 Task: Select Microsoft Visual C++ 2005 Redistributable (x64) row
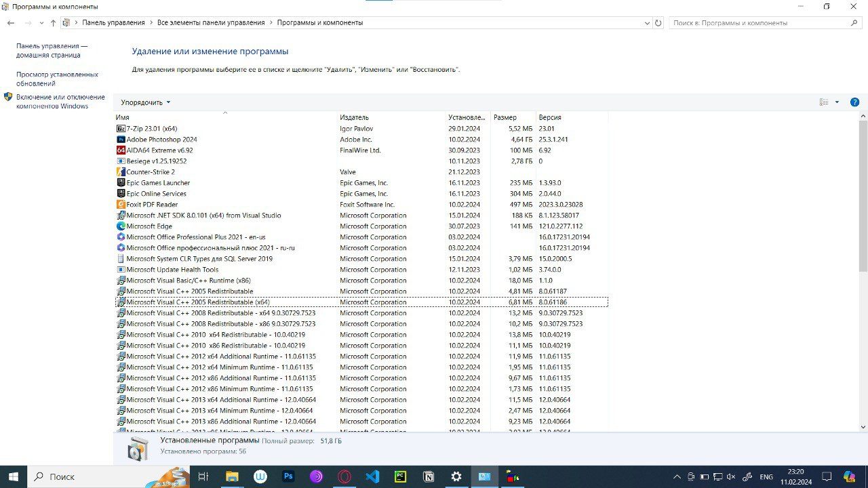tap(361, 302)
